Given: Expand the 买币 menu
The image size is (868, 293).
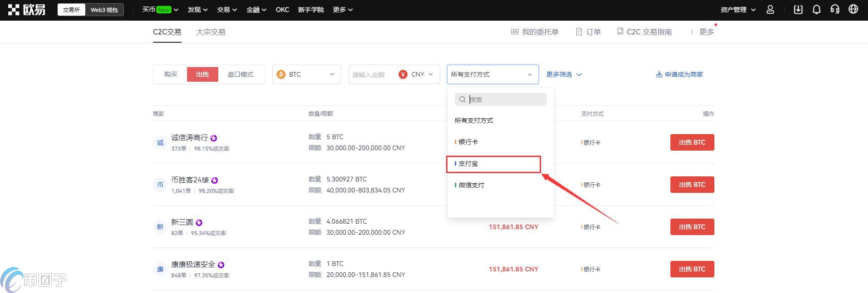Looking at the screenshot, I should click(x=160, y=10).
